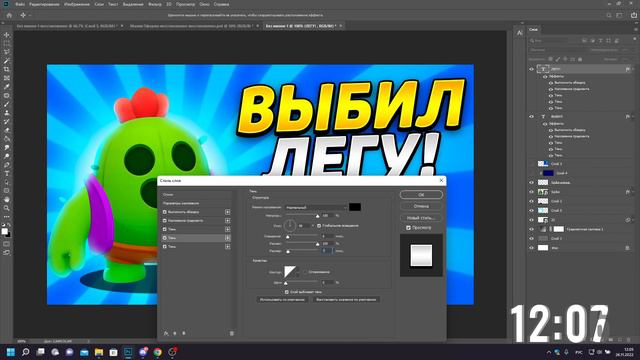This screenshot has width=640, height=360.
Task: Click the Размер value input field
Action: point(327,251)
